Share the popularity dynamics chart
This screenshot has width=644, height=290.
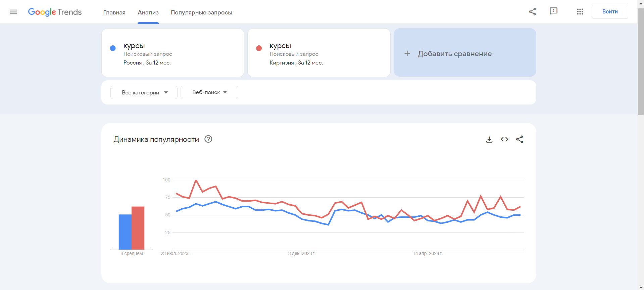point(519,139)
